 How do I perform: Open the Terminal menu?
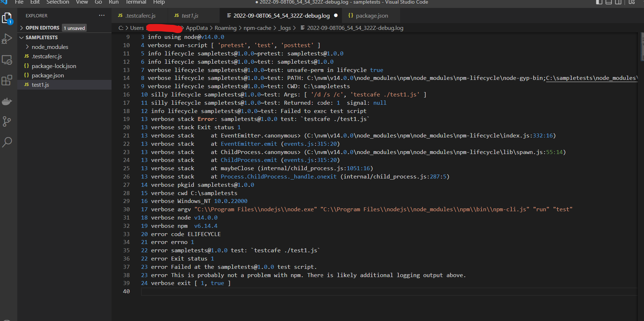(136, 2)
